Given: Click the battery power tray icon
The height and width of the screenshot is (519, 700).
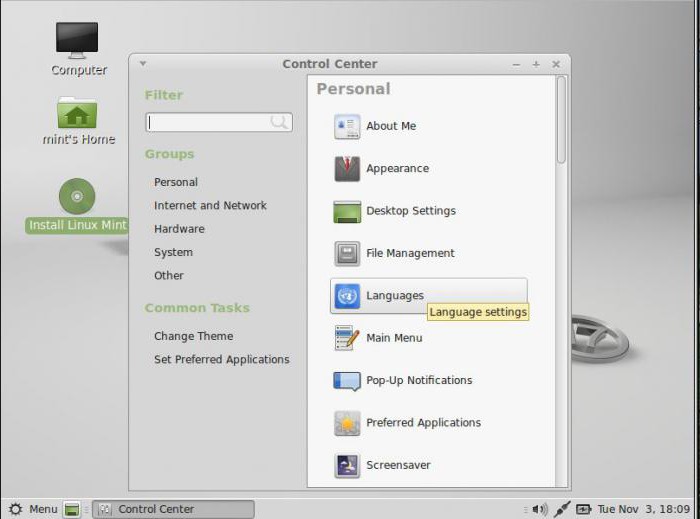Looking at the screenshot, I should click(583, 509).
